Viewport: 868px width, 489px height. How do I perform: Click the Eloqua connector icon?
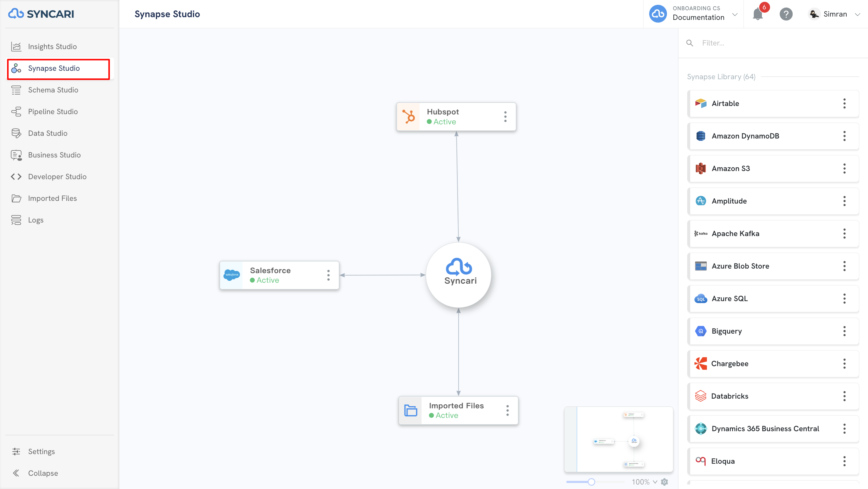700,461
